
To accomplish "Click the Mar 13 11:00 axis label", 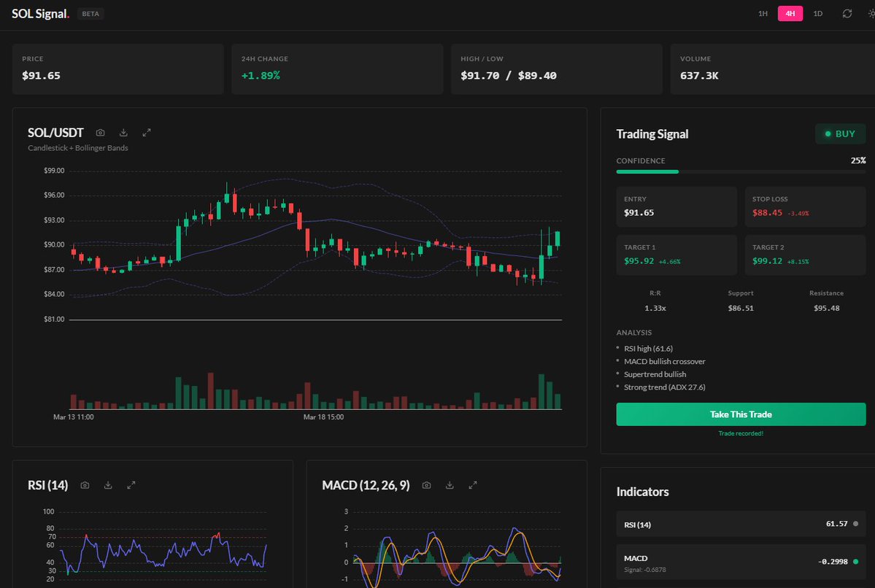I will click(x=74, y=417).
